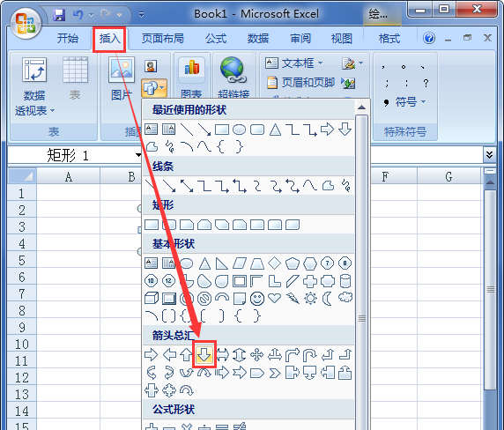Image resolution: width=504 pixels, height=430 pixels.
Task: Select the Diamond shape in basic shapes
Action: (x=275, y=263)
